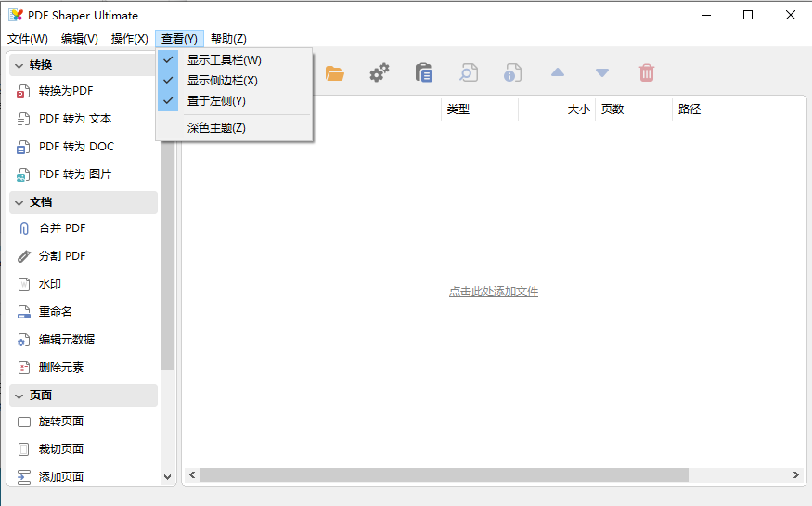The width and height of the screenshot is (812, 506).
Task: Click the red trash delete icon
Action: coord(646,72)
